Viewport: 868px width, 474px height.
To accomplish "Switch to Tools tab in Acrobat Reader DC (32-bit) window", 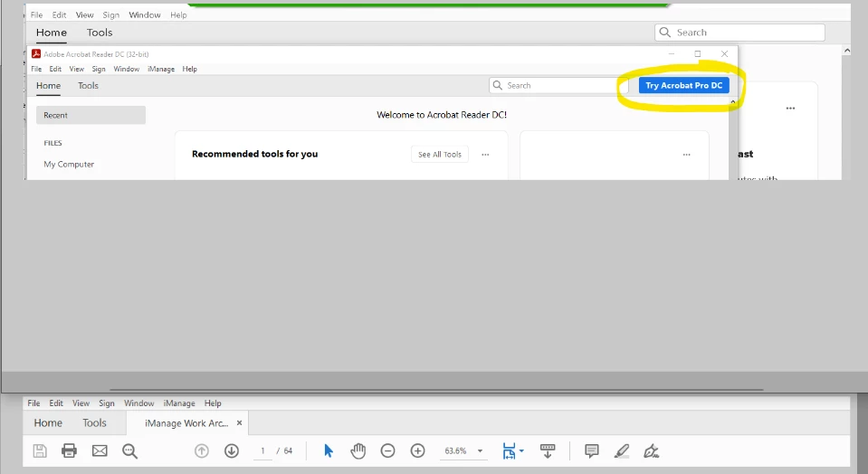I will pos(88,86).
